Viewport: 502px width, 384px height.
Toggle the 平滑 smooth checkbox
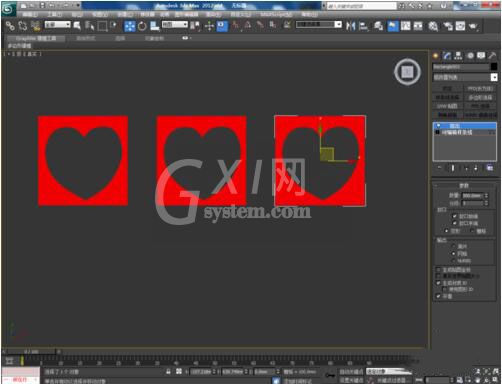(438, 296)
